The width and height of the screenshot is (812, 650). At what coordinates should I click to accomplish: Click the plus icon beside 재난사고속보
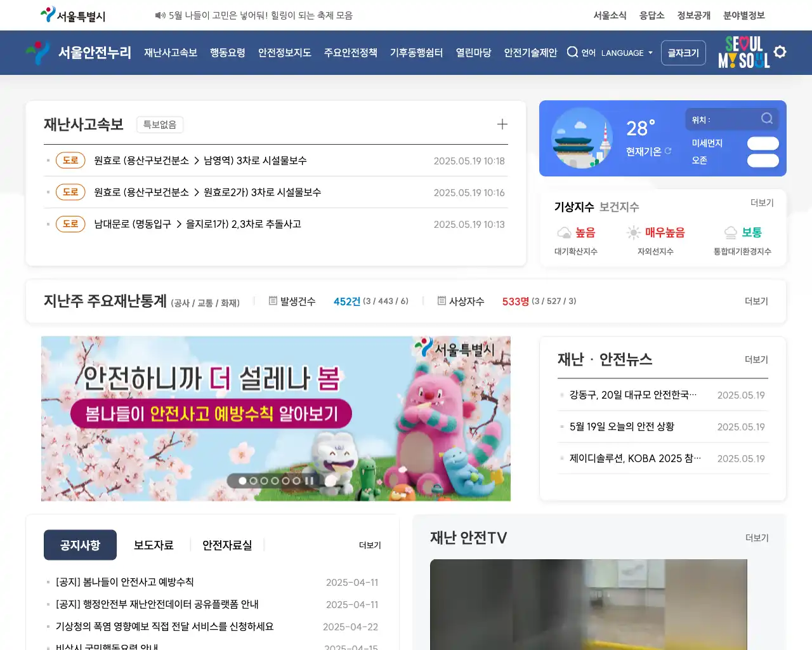click(x=502, y=124)
